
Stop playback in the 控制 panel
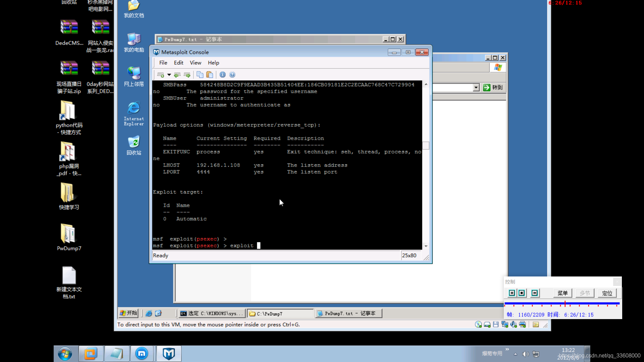(522, 293)
